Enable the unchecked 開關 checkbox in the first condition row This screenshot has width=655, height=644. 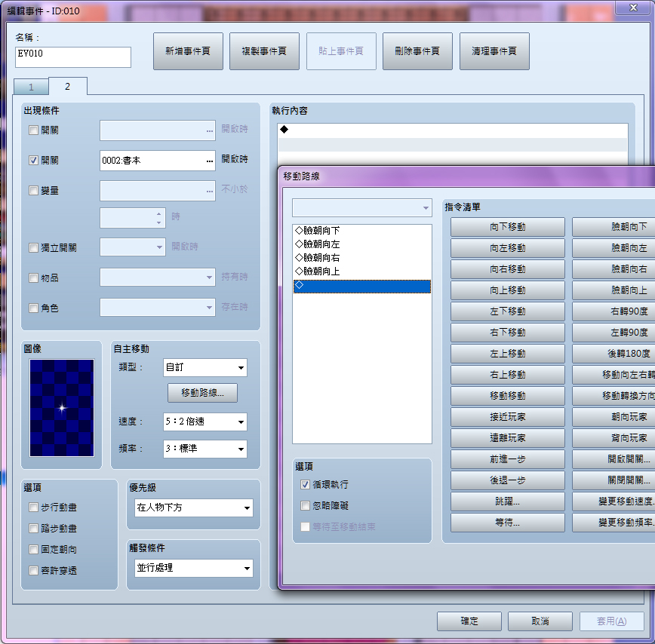[33, 130]
